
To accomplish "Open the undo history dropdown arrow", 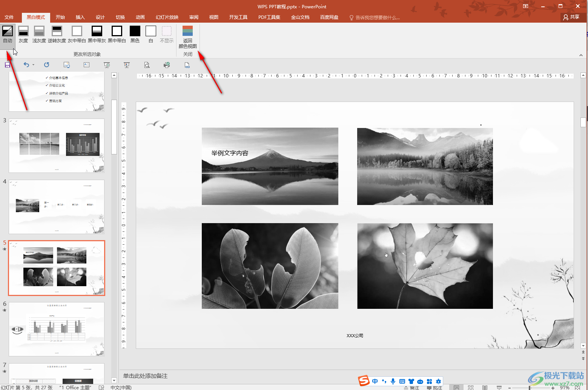I will [33, 65].
